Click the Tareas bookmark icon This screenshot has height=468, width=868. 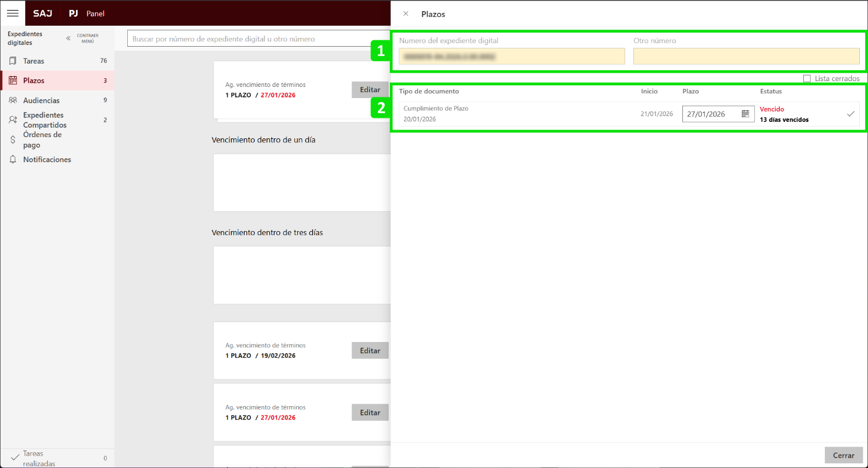[13, 61]
